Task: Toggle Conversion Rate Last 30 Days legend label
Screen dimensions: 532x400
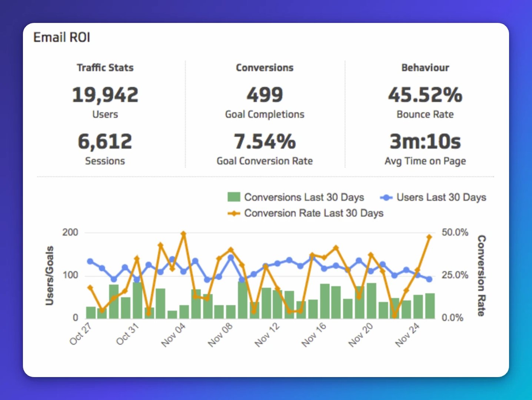Action: [314, 213]
